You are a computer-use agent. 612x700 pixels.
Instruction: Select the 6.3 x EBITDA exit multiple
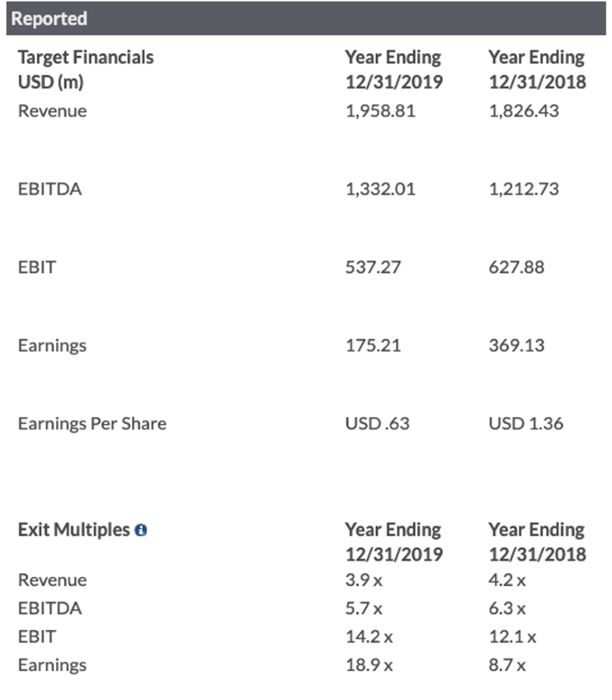[x=507, y=608]
